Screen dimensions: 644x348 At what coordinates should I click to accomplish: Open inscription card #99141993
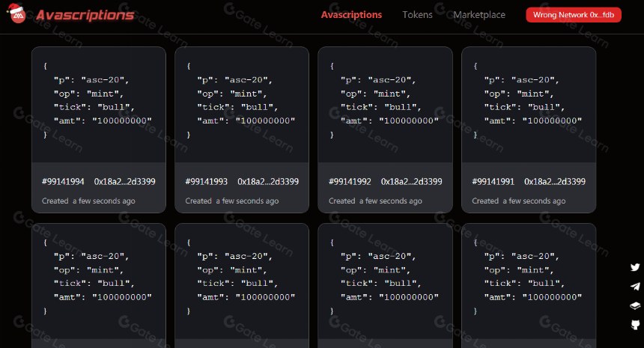(242, 129)
